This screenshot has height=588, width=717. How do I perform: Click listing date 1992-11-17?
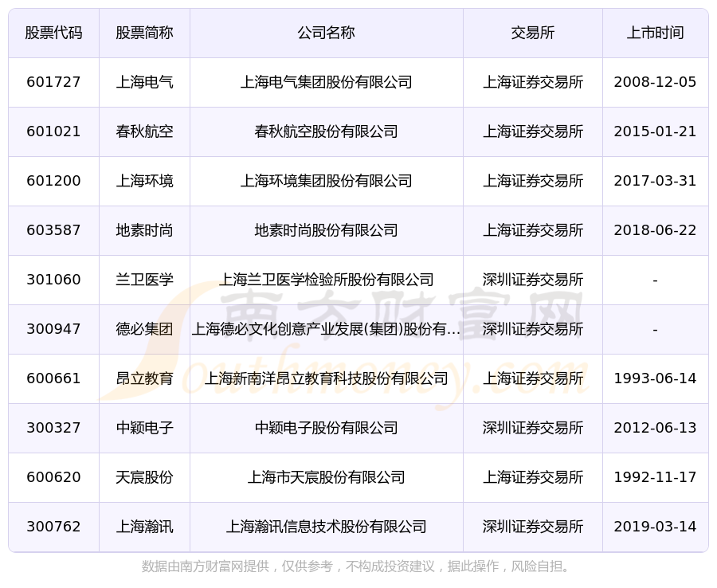coord(656,477)
